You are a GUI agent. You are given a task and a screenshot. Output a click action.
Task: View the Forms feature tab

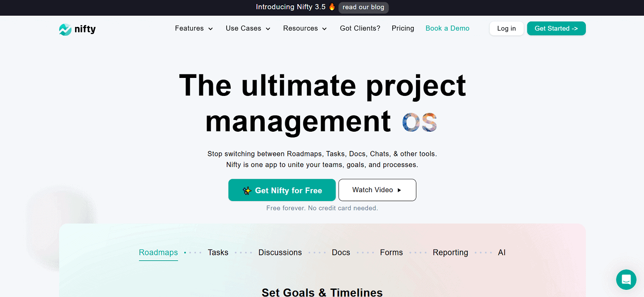tap(391, 252)
